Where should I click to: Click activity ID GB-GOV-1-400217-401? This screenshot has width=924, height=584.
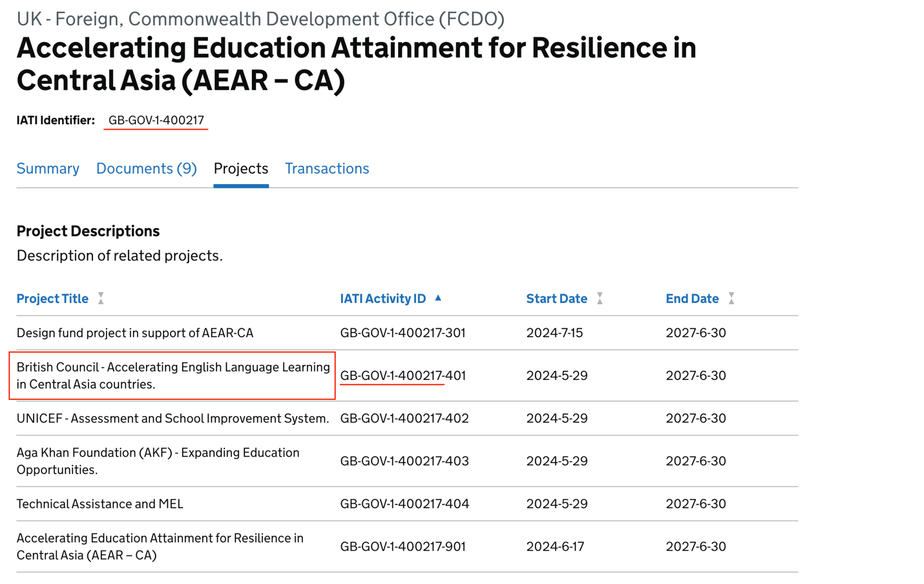(403, 375)
